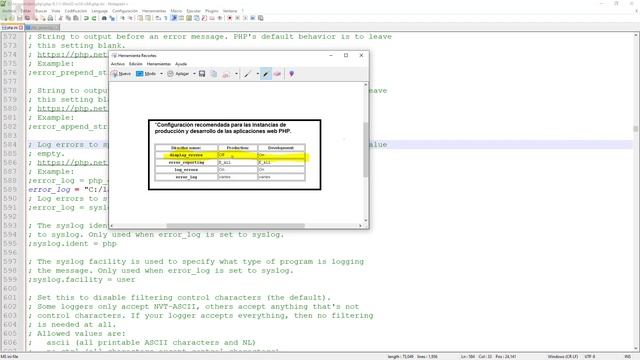
Task: Toggle the Highlighter tool in Snipping Tool
Action: pos(266,74)
